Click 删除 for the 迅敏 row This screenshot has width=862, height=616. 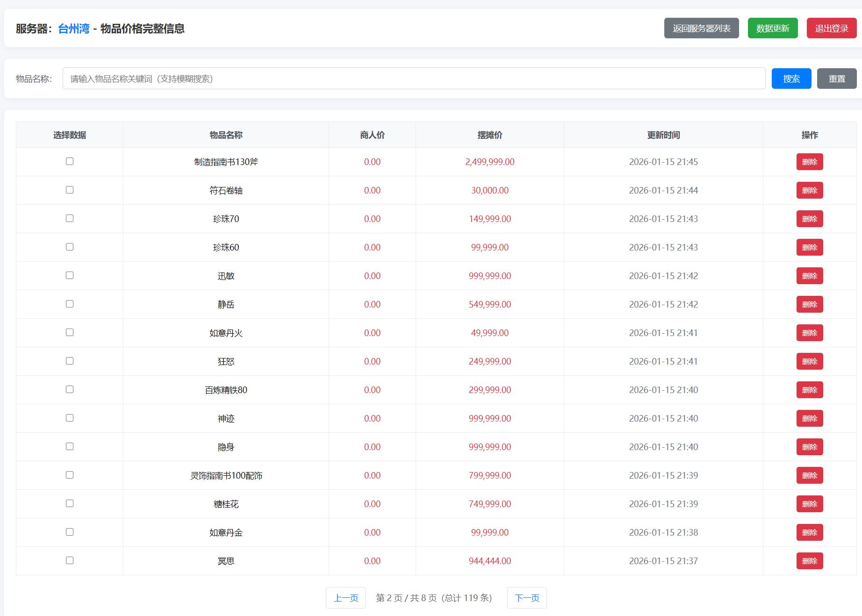pyautogui.click(x=809, y=276)
